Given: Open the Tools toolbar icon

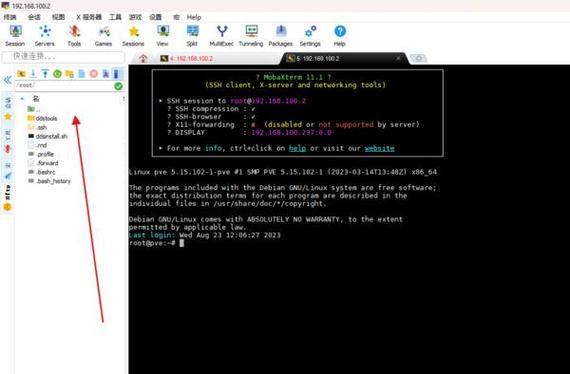Looking at the screenshot, I should (x=74, y=36).
